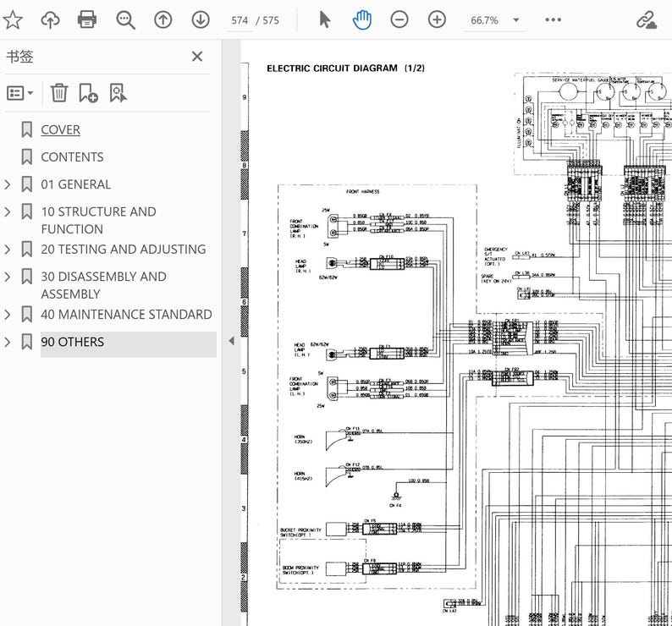The image size is (672, 626).
Task: Zoom out with the minus button
Action: click(x=399, y=19)
